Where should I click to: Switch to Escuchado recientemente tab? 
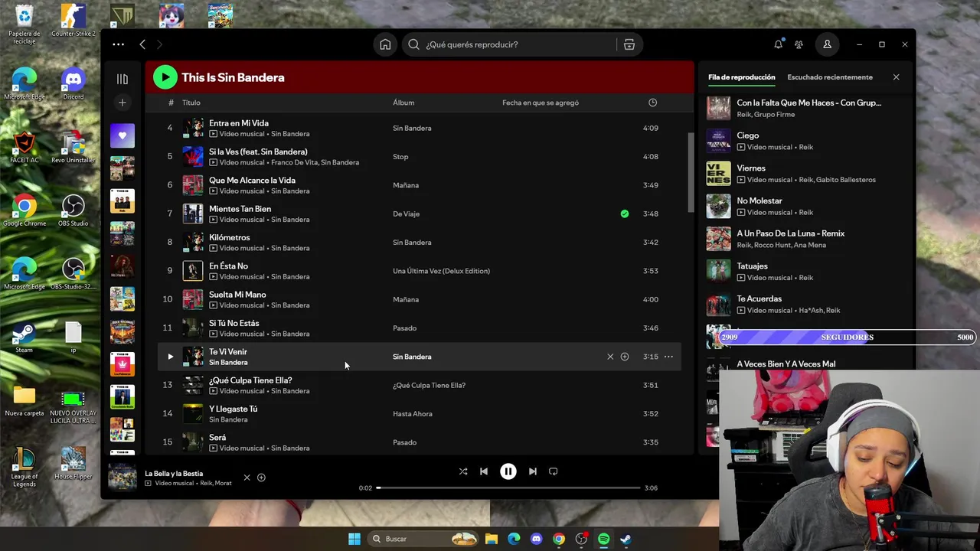[830, 77]
